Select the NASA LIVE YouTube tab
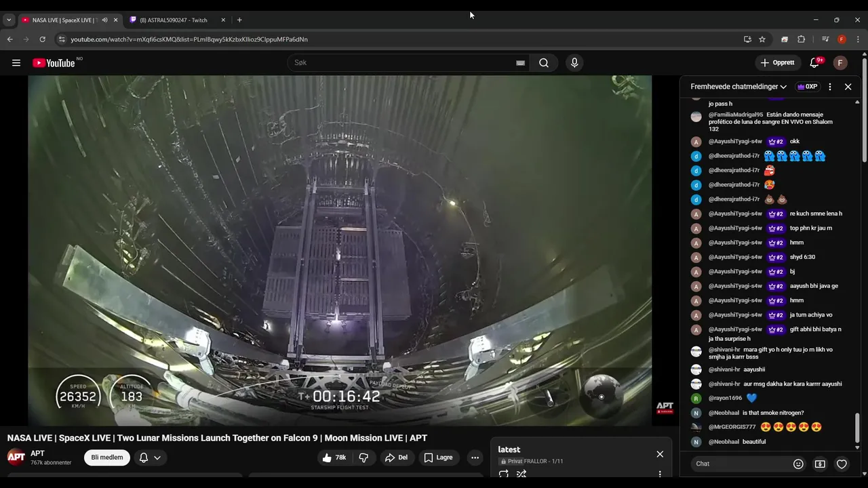 pyautogui.click(x=64, y=20)
